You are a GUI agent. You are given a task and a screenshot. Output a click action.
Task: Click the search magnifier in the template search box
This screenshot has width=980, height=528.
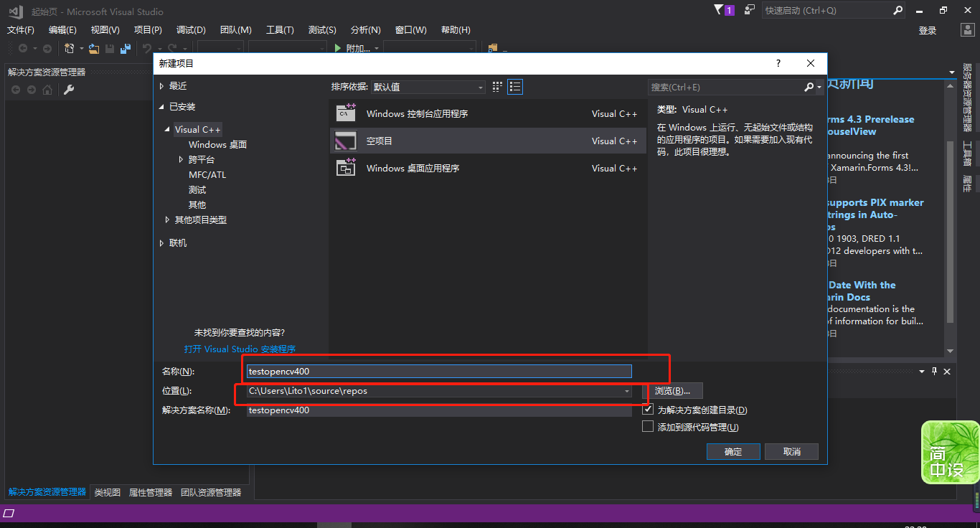(x=809, y=87)
